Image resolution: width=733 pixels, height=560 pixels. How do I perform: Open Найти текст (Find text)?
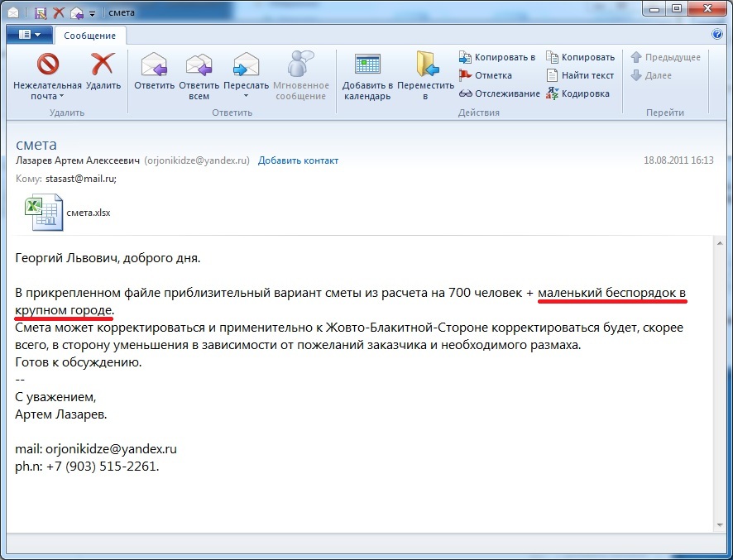pyautogui.click(x=580, y=75)
